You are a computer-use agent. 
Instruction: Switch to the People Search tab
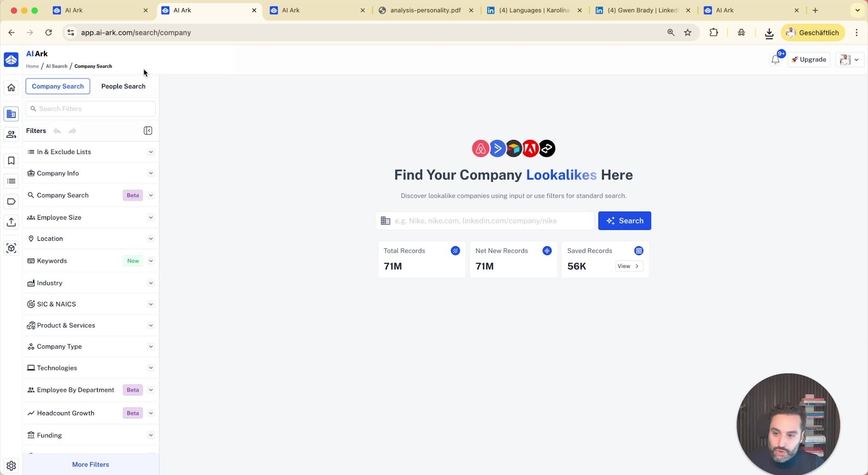tap(123, 86)
